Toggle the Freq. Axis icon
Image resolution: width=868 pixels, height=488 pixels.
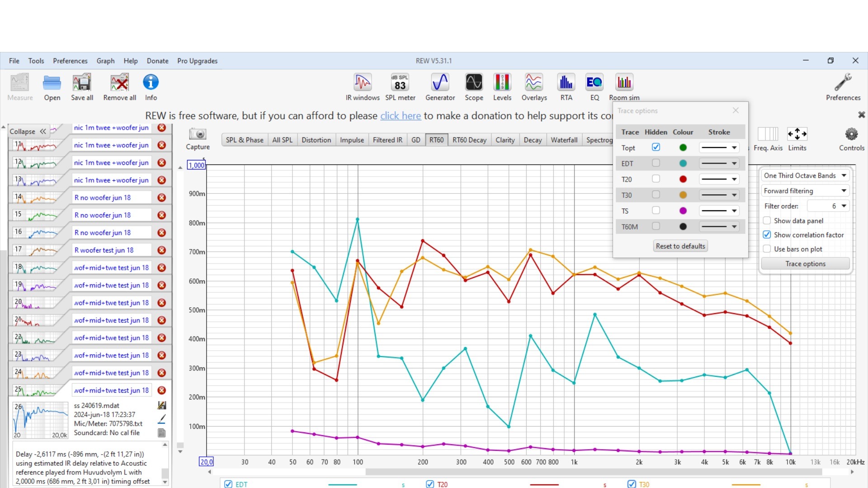click(x=768, y=139)
